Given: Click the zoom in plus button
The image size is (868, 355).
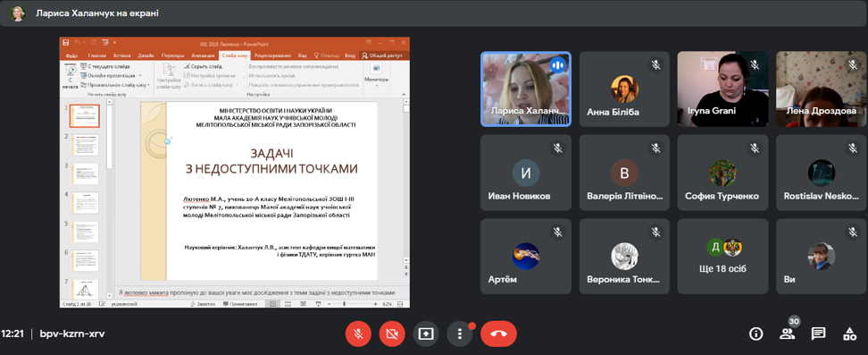Looking at the screenshot, I should (376, 304).
